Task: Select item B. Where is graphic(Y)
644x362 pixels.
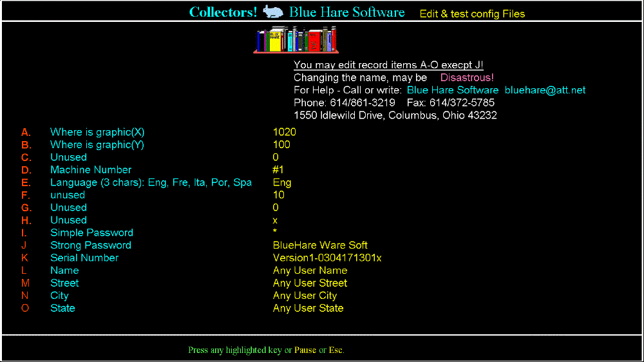Action: (26, 145)
